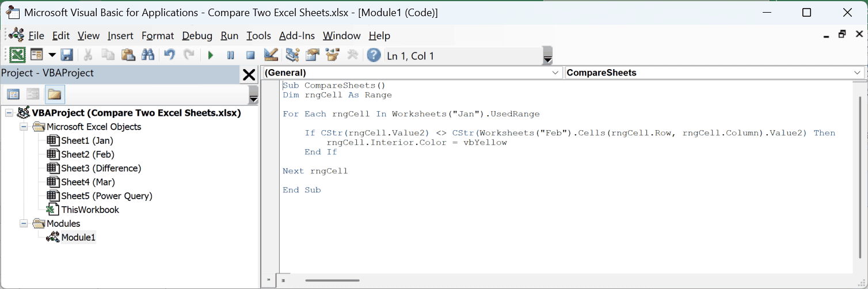Undo the last action
Screen dimensions: 868x289
[169, 55]
